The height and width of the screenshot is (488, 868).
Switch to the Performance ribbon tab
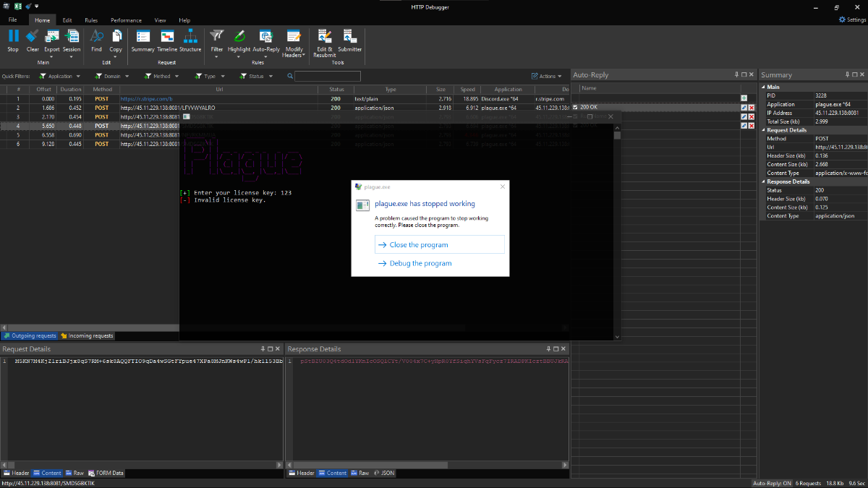(126, 20)
